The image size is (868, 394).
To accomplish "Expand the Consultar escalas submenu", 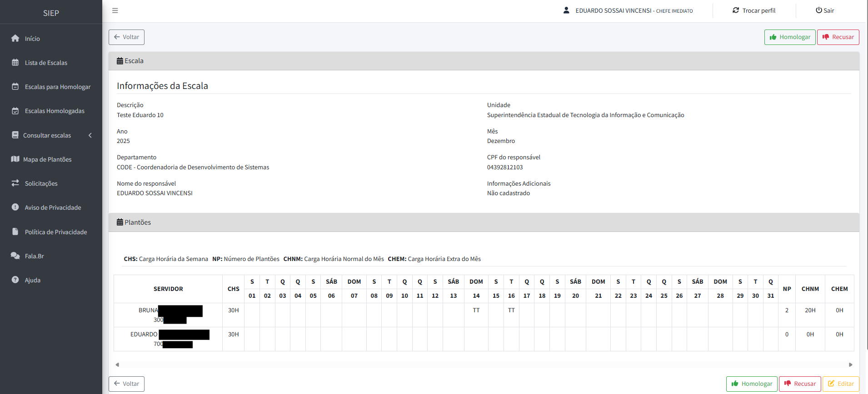I will 47,135.
